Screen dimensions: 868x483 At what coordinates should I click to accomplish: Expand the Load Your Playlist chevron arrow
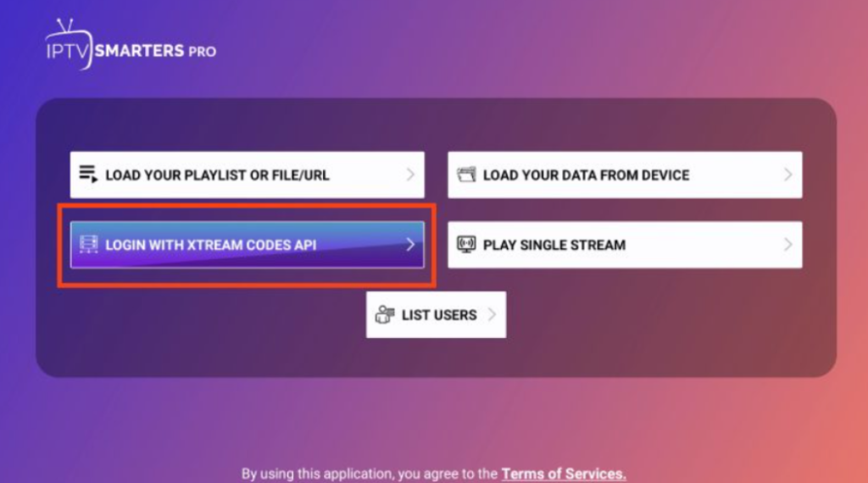click(x=410, y=175)
